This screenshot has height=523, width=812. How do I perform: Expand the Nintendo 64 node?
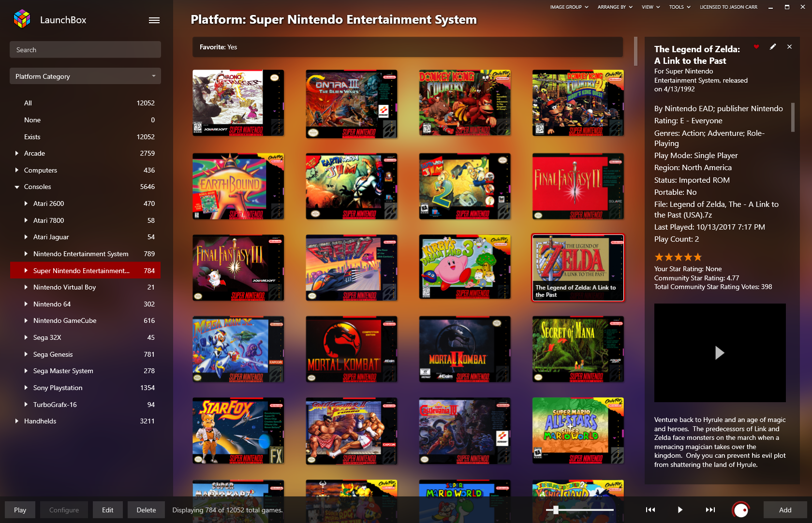pyautogui.click(x=26, y=304)
